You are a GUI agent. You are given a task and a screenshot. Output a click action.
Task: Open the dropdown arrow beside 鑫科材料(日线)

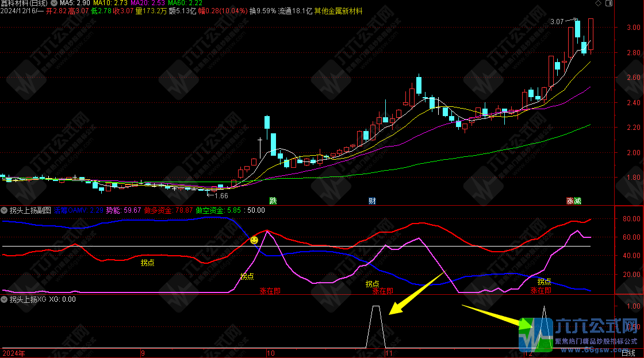[x=55, y=3]
